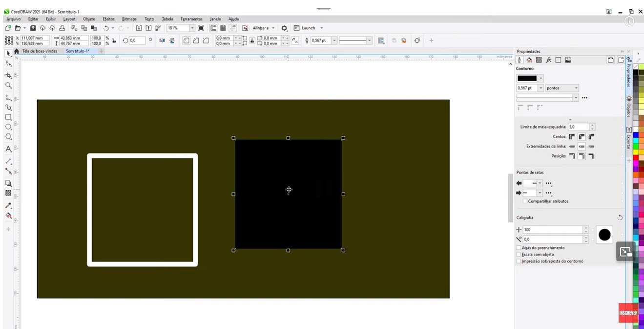Activate the Zoom tool

pyautogui.click(x=8, y=85)
